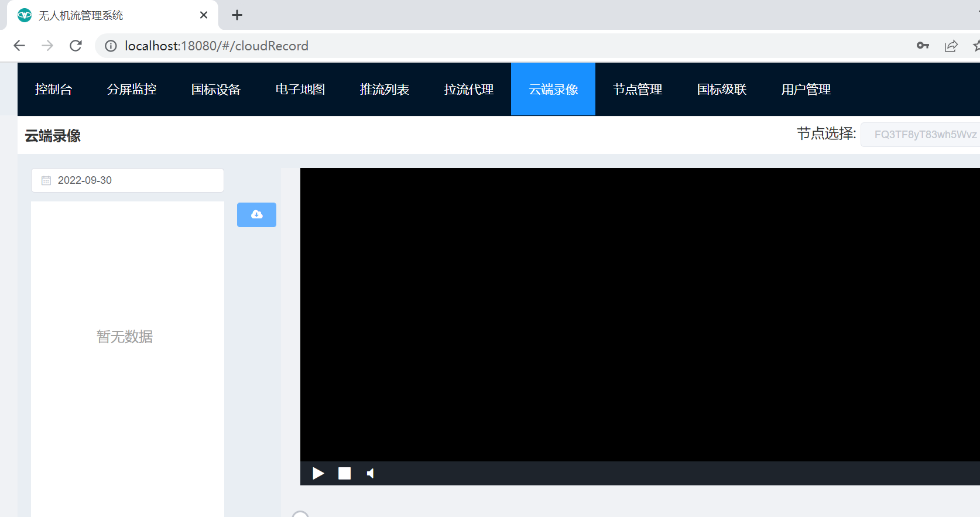
Task: View site information for localhost
Action: coord(111,46)
